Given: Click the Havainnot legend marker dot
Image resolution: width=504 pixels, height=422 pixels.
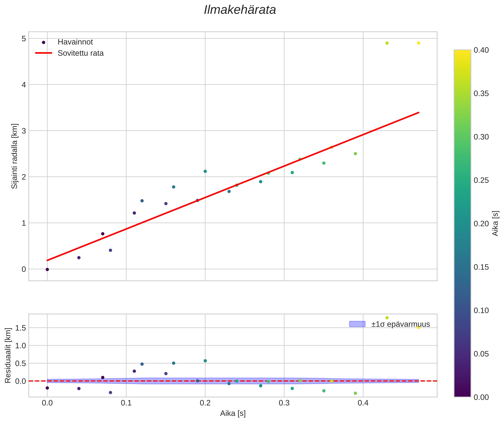Looking at the screenshot, I should [43, 42].
